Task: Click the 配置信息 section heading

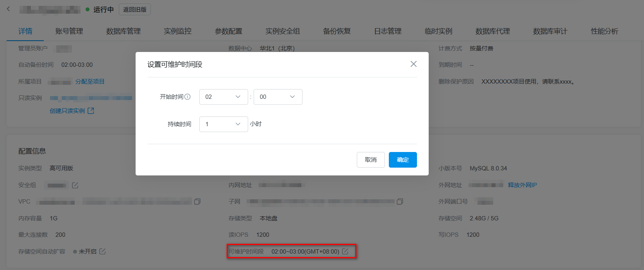Action: pos(32,151)
